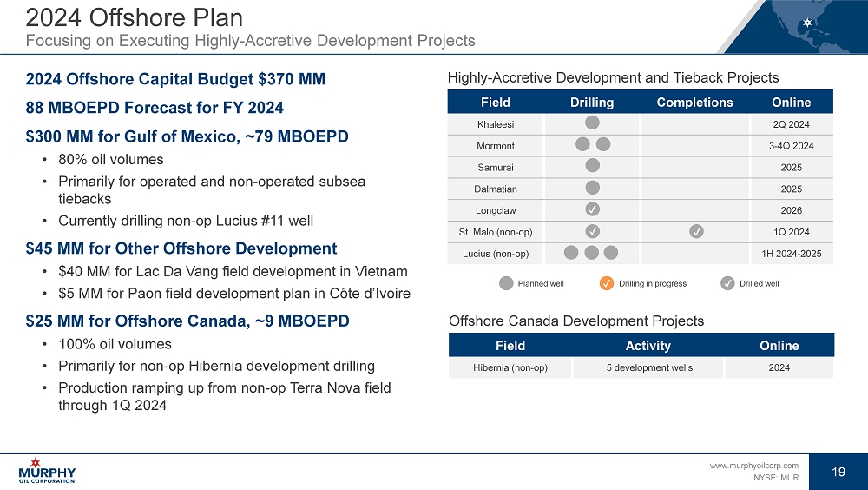The width and height of the screenshot is (868, 490).
Task: Click the Hibernia (non-op) field cell
Action: point(510,367)
